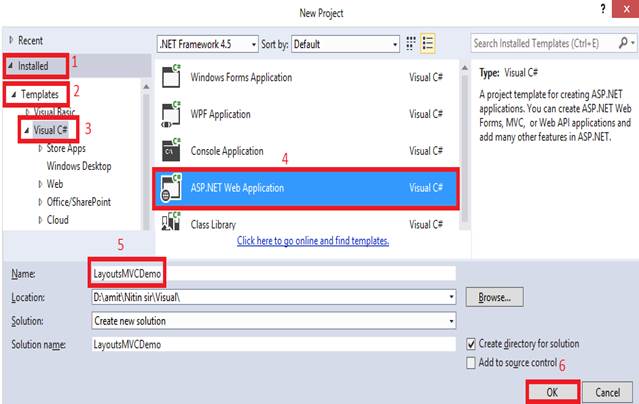Screen dimensions: 639x404
Task: Expand the Store Apps node
Action: [40, 148]
